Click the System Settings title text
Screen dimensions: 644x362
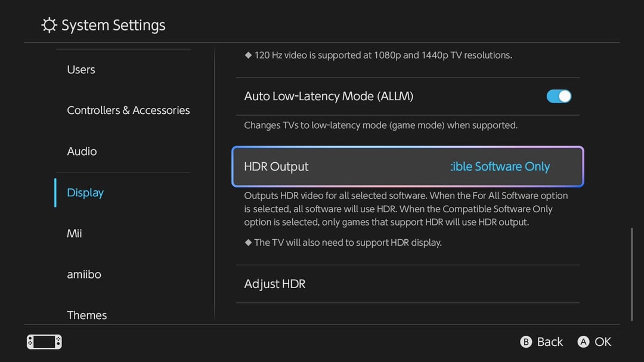pyautogui.click(x=113, y=25)
